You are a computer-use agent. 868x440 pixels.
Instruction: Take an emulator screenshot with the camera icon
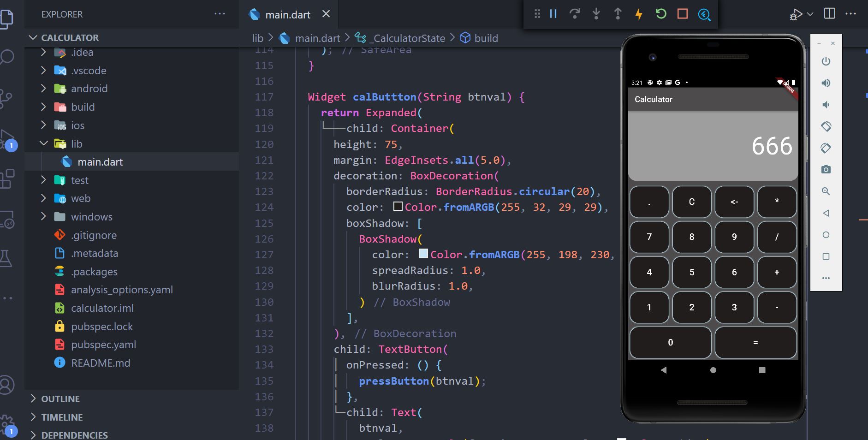826,169
